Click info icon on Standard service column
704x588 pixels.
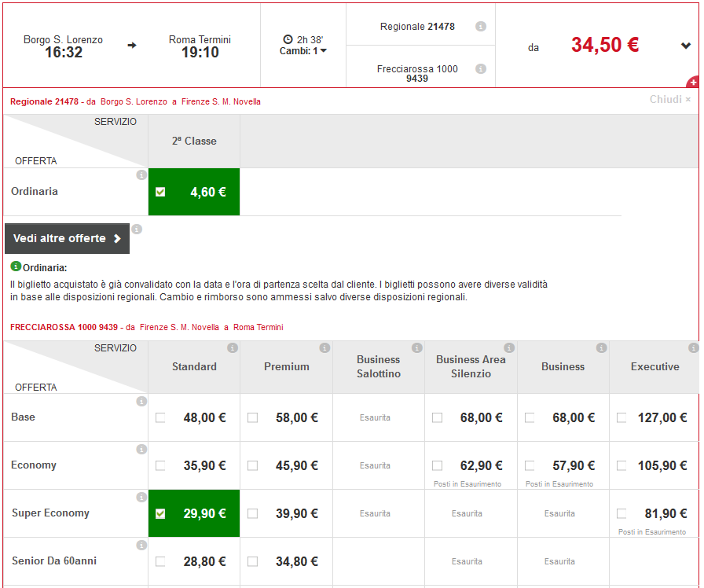pyautogui.click(x=233, y=347)
